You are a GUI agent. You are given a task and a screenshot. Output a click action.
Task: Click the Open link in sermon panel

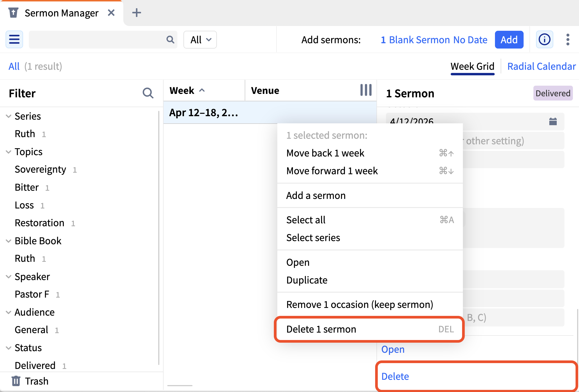[393, 349]
